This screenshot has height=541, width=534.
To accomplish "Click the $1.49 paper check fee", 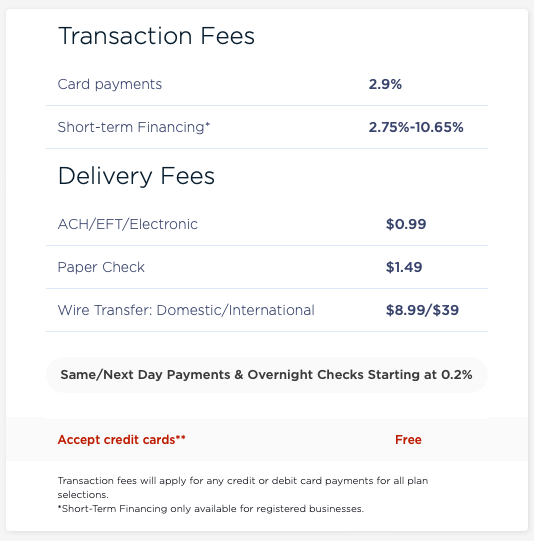I will point(404,267).
